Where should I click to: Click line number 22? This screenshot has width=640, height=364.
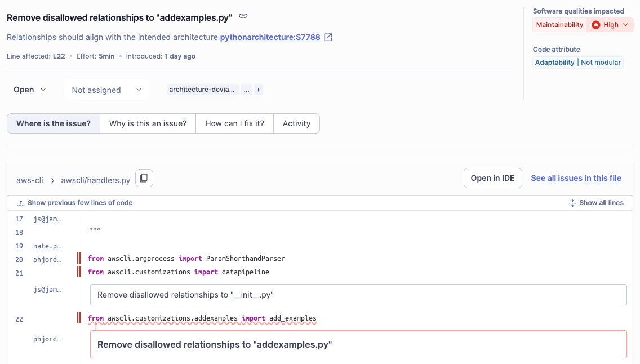click(x=19, y=319)
